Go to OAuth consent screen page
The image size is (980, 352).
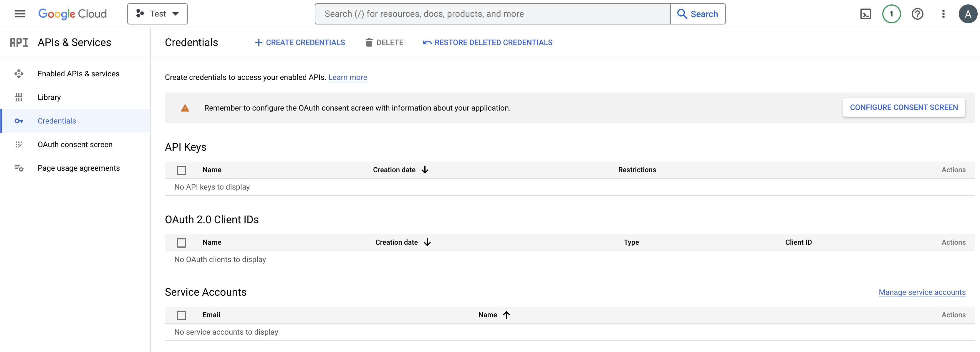[x=75, y=145]
